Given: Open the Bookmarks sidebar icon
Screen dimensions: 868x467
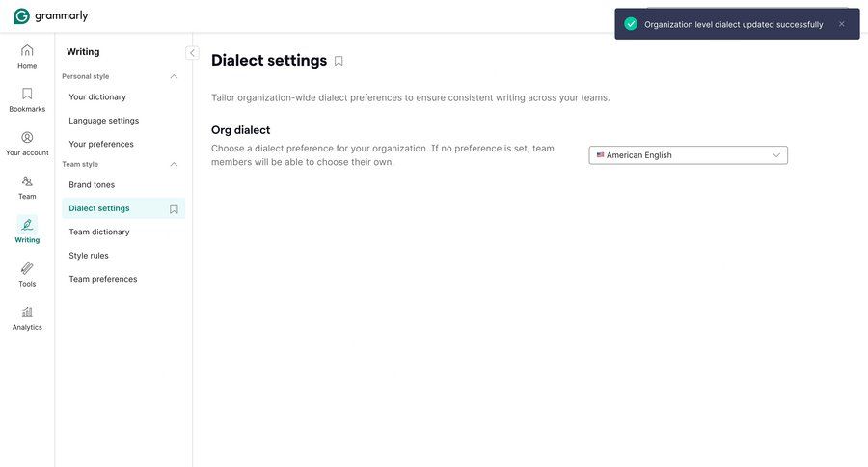Looking at the screenshot, I should click(x=27, y=94).
